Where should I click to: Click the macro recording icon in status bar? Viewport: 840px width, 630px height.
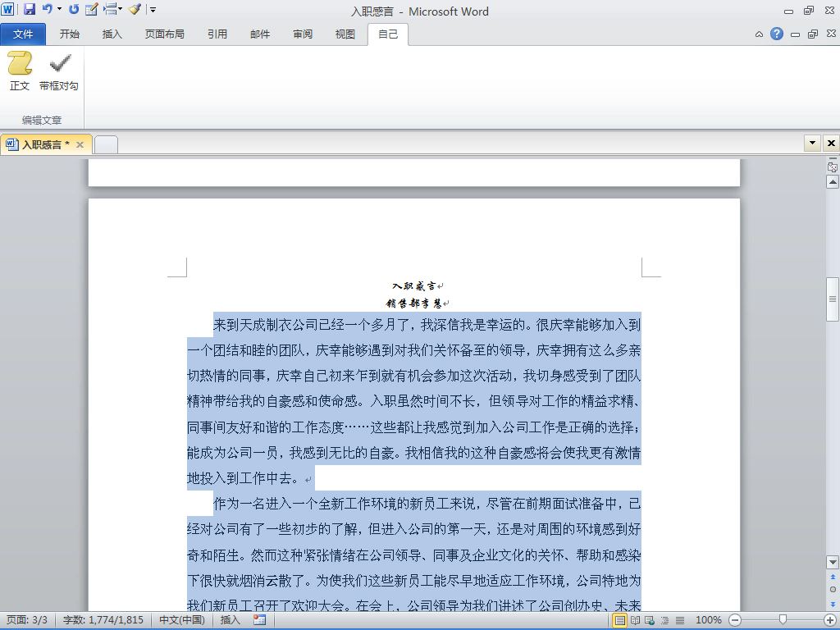pos(260,620)
